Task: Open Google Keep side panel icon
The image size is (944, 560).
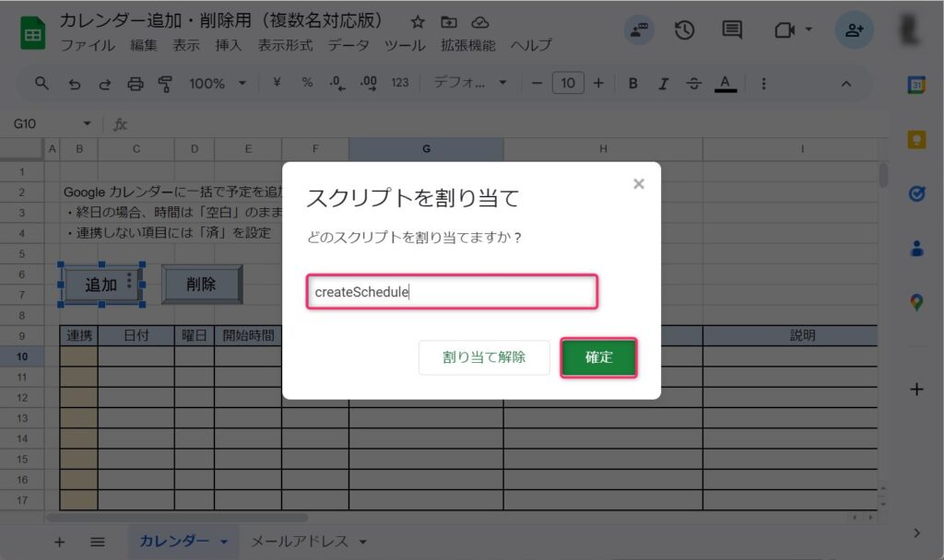Action: click(x=916, y=139)
